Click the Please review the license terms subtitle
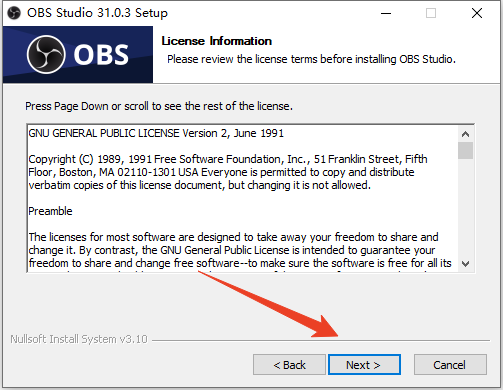This screenshot has height=390, width=503. (x=311, y=59)
